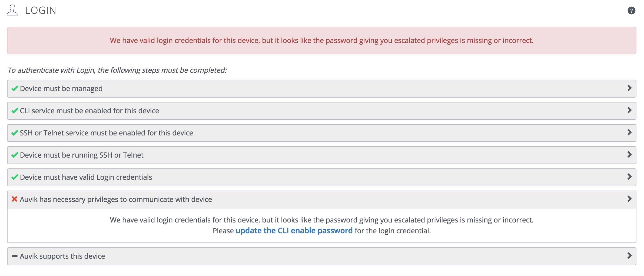Expand Device must be running SSH chevron
644x276 pixels.
coord(629,155)
